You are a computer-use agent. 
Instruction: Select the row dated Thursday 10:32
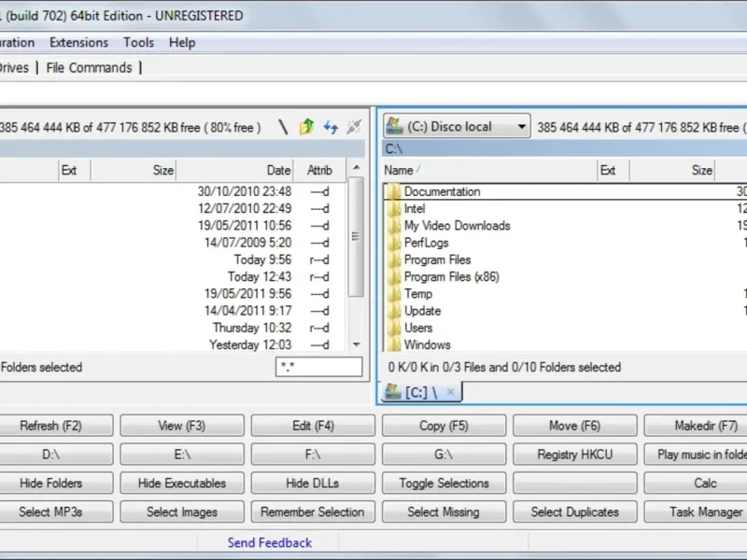[x=173, y=329]
